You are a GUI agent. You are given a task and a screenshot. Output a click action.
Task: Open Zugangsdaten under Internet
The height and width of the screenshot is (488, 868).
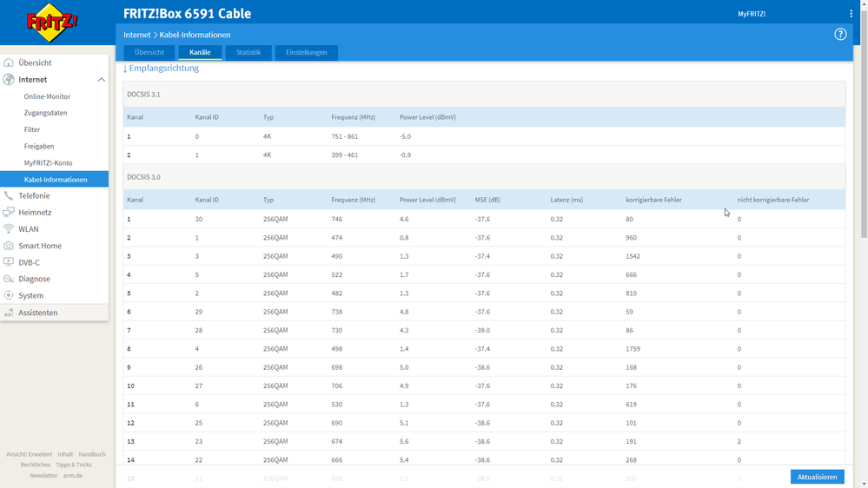tap(45, 113)
